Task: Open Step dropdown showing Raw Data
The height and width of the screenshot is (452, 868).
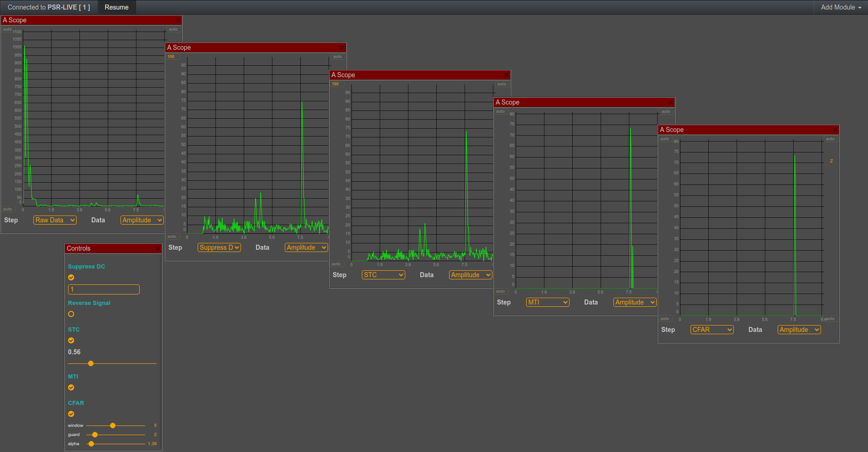Action: click(x=55, y=220)
